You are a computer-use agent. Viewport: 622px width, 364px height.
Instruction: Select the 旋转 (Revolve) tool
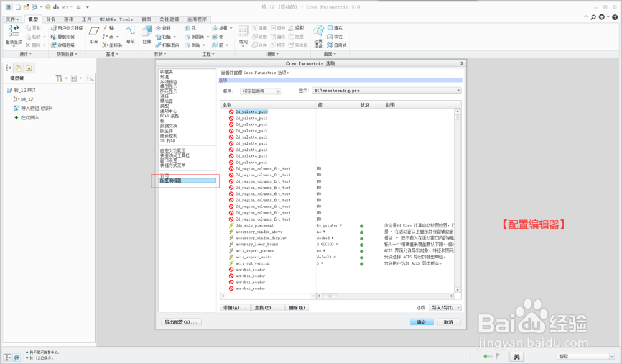pyautogui.click(x=163, y=28)
